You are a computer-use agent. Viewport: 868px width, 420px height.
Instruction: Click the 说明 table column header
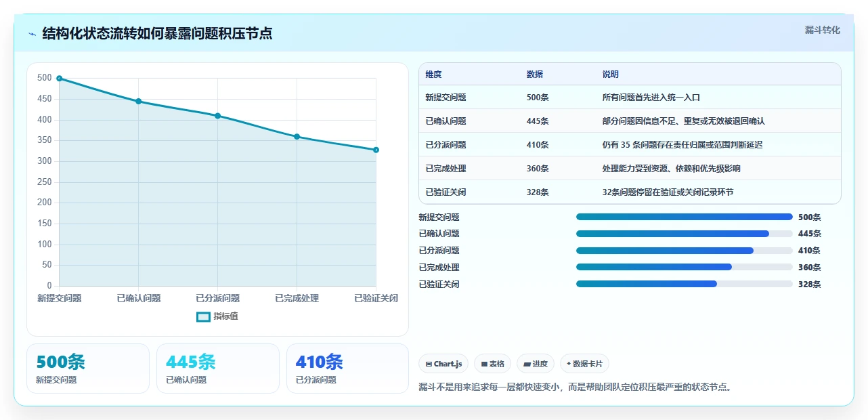[x=611, y=75]
